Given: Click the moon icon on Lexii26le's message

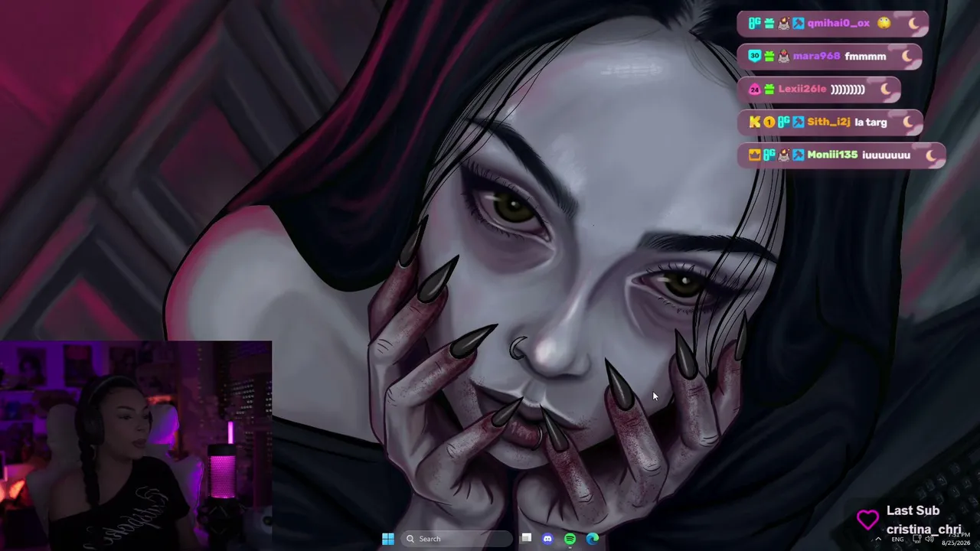Looking at the screenshot, I should click(x=886, y=89).
